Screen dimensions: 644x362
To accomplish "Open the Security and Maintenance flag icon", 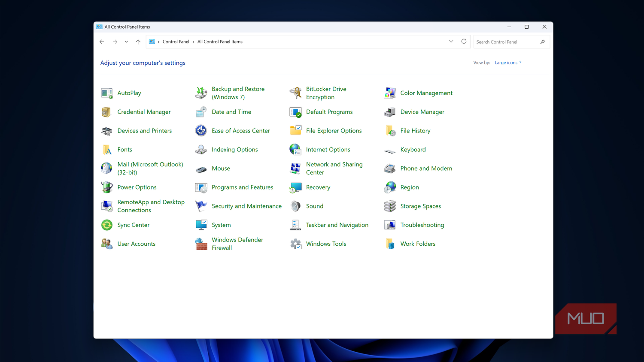I will [x=201, y=206].
